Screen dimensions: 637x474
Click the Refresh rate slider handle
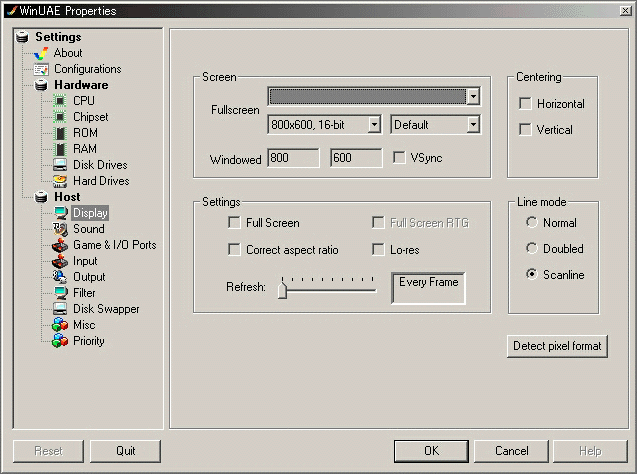[283, 290]
